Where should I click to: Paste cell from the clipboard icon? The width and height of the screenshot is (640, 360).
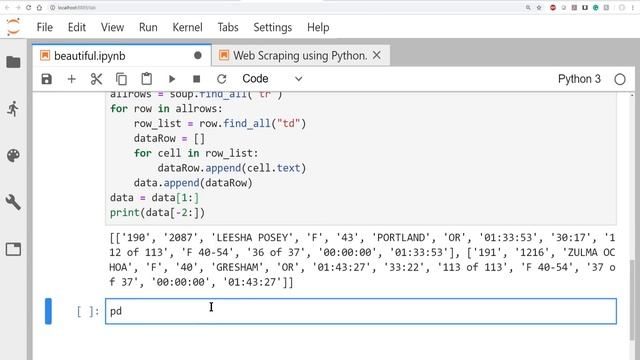pos(147,79)
